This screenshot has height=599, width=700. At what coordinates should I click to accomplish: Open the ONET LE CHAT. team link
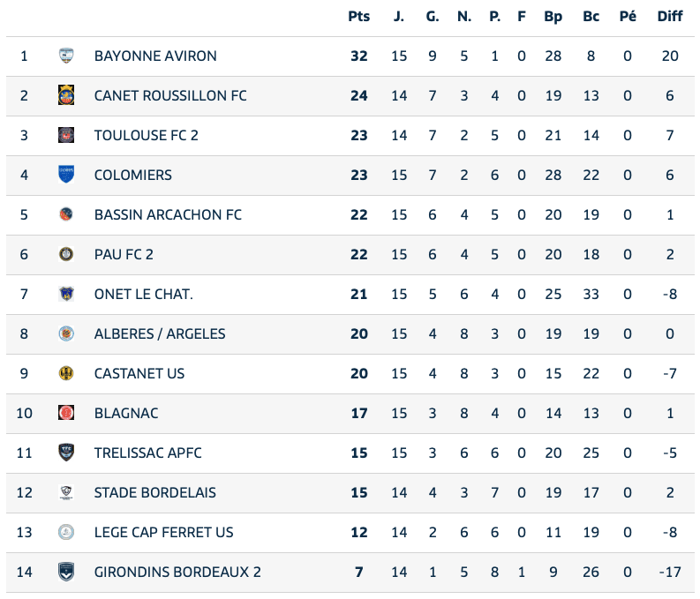coord(143,294)
